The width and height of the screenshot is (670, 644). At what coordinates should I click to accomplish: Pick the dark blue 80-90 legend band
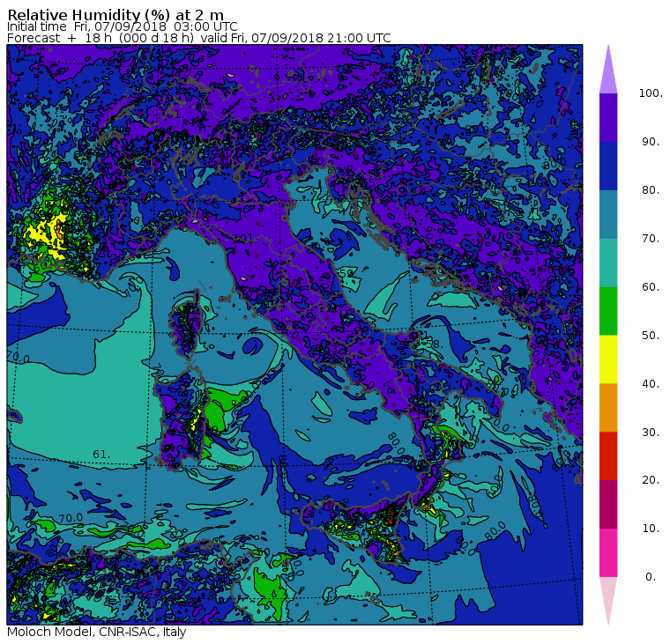[608, 166]
